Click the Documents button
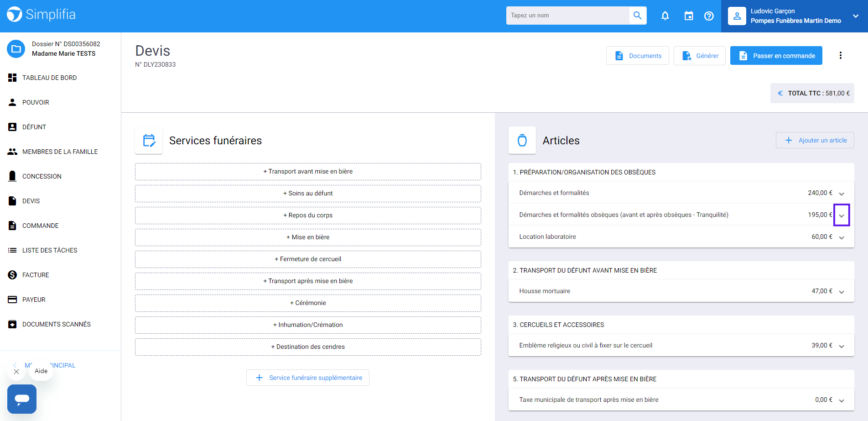Screen dimensions: 868x421 tap(638, 56)
